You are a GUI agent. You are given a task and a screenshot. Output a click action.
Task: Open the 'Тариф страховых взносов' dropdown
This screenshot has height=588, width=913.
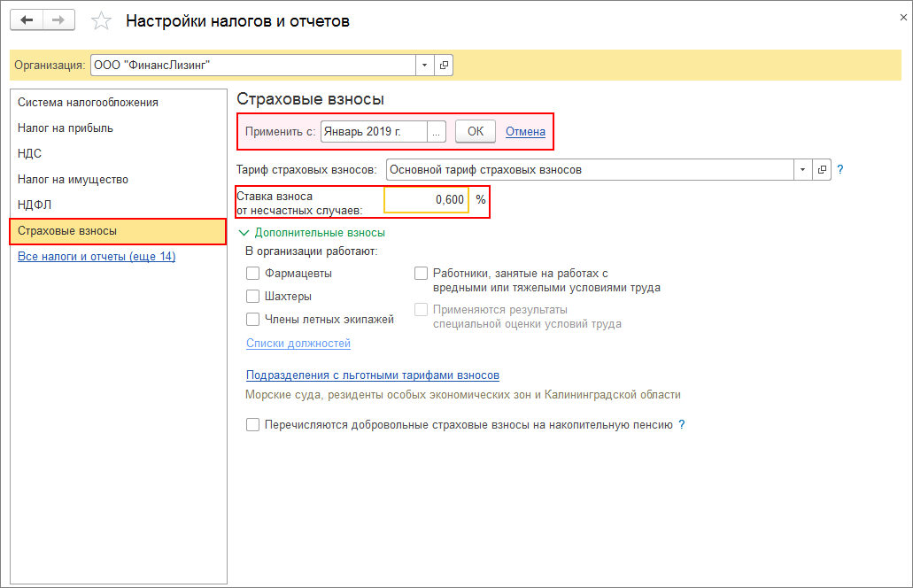pos(802,169)
